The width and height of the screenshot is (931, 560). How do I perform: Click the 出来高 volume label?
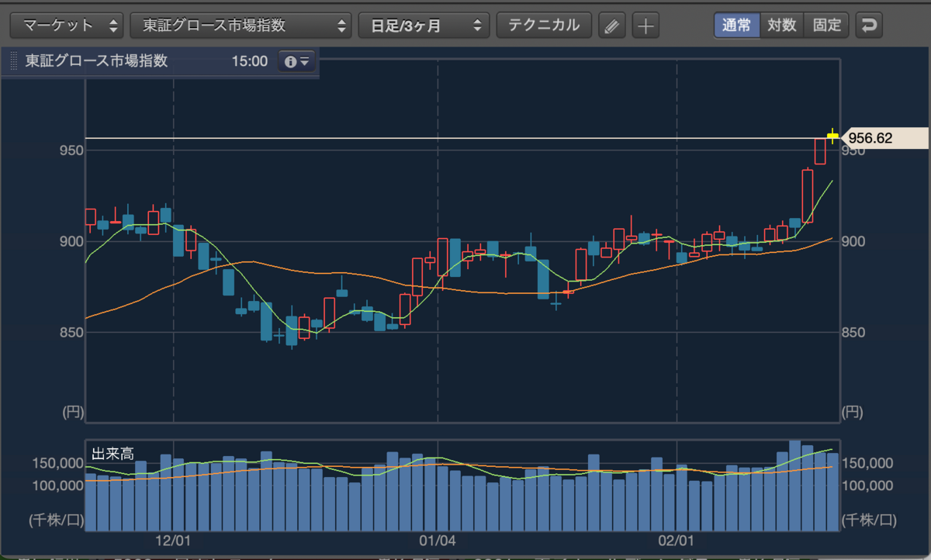[112, 453]
